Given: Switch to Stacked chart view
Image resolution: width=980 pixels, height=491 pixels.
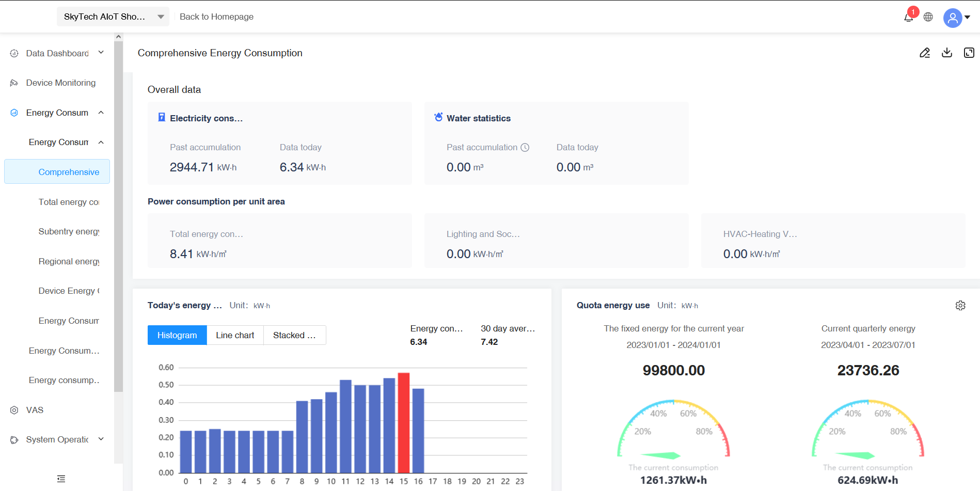Looking at the screenshot, I should click(x=294, y=335).
